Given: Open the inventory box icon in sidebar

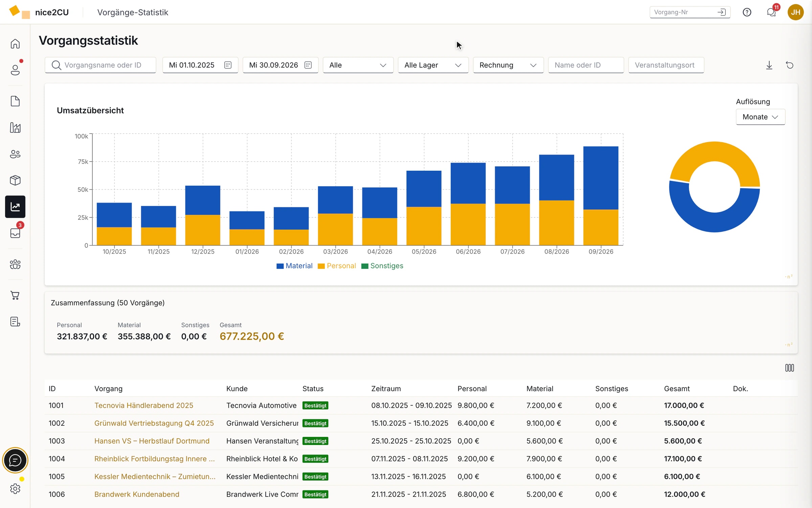Looking at the screenshot, I should coord(15,180).
